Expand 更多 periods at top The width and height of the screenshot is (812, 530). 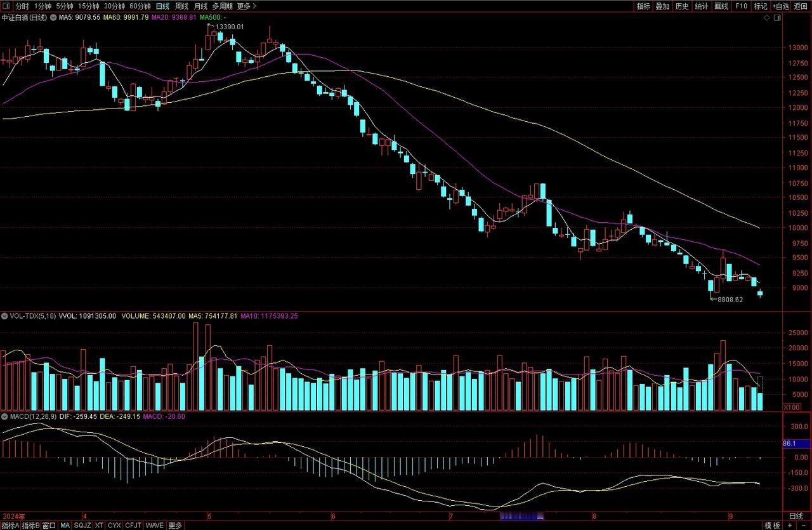(x=246, y=6)
